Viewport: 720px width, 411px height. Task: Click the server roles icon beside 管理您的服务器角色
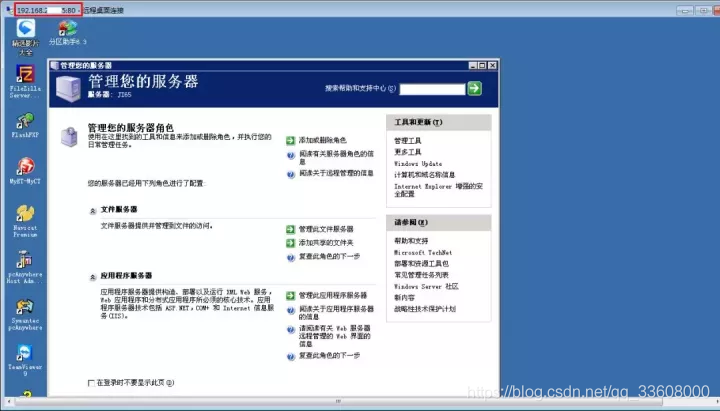(x=69, y=137)
